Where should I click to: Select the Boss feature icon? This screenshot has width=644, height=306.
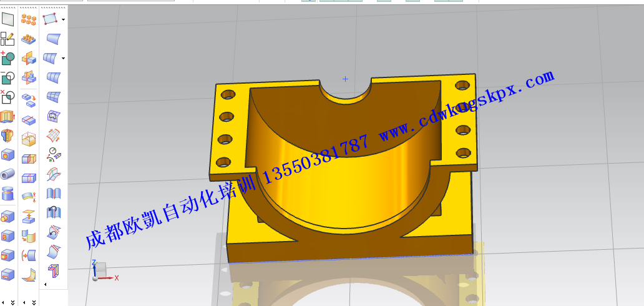click(x=8, y=216)
